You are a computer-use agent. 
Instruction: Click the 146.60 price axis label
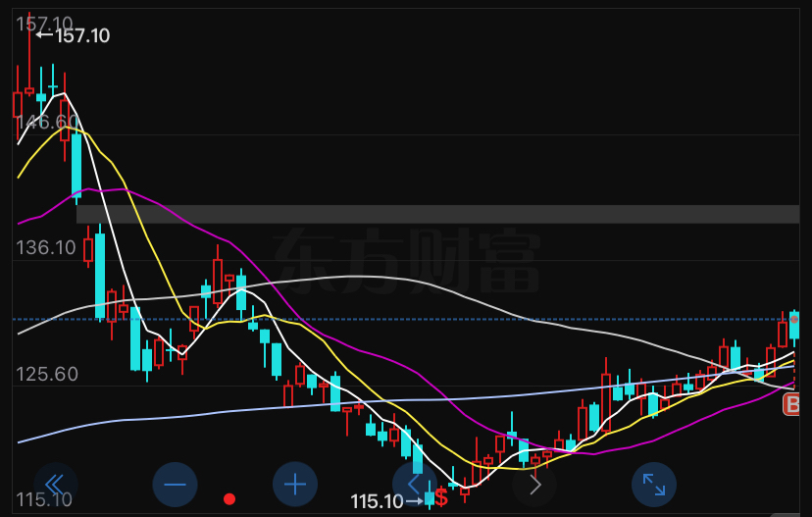(47, 122)
